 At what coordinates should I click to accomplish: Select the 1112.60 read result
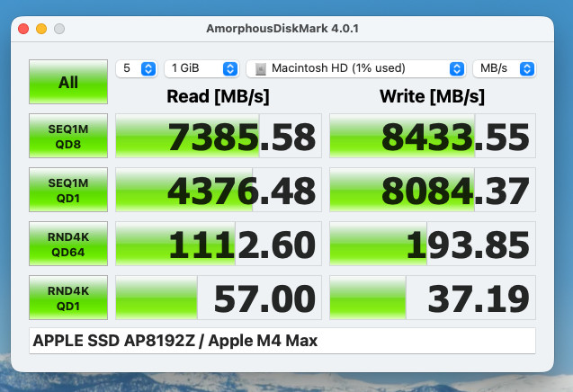click(219, 244)
